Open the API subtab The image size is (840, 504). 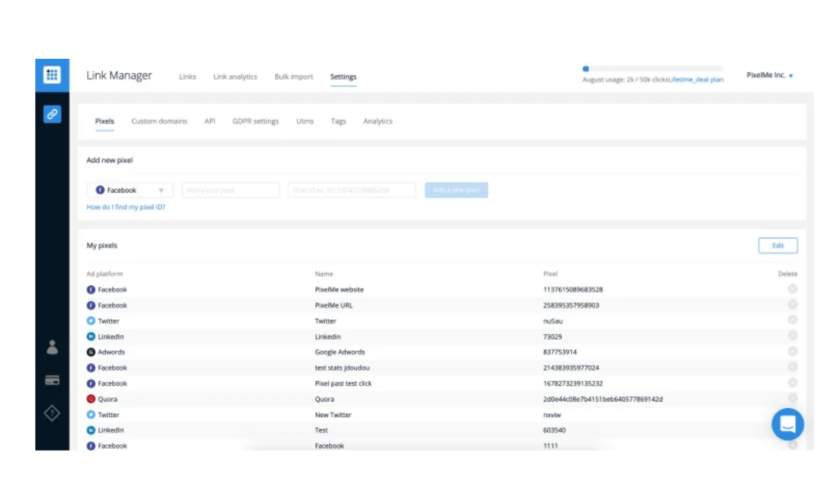pos(210,121)
